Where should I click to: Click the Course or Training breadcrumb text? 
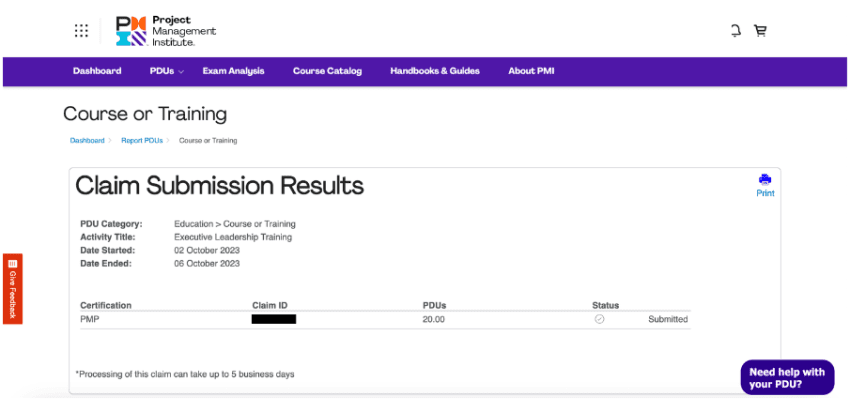(x=208, y=141)
